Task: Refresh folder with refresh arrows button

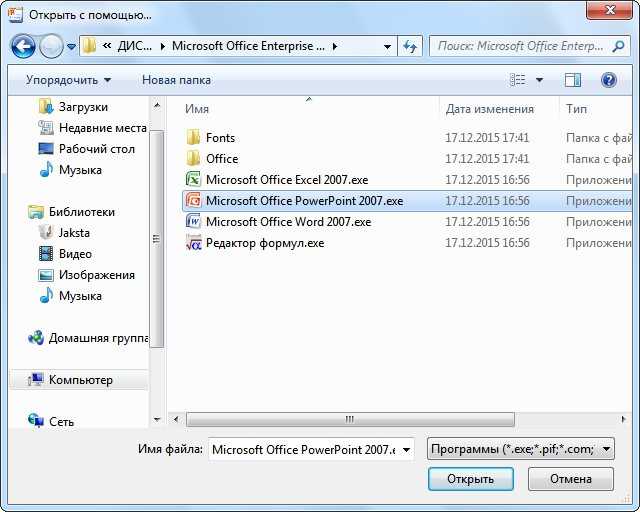Action: click(x=410, y=46)
